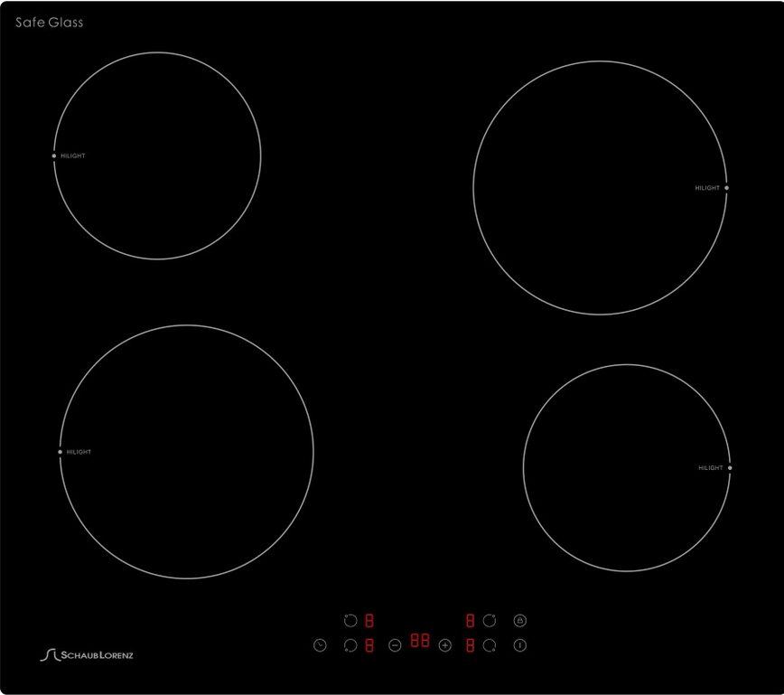Click the top-left cooking zone's HILIGHT label
Image resolution: width=784 pixels, height=695 pixels.
[73, 156]
